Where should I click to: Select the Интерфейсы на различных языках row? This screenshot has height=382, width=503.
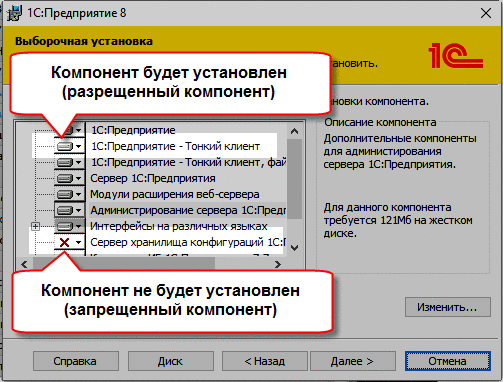pyautogui.click(x=179, y=226)
